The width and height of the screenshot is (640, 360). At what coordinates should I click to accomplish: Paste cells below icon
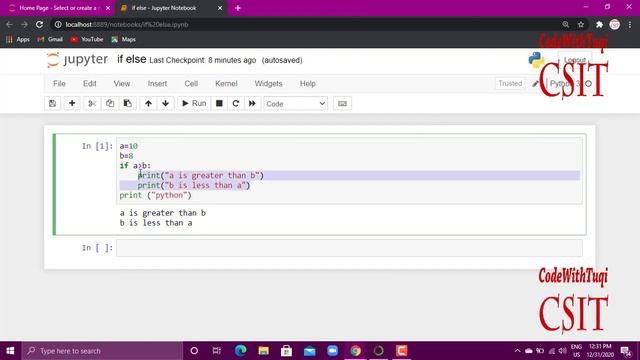click(x=128, y=104)
